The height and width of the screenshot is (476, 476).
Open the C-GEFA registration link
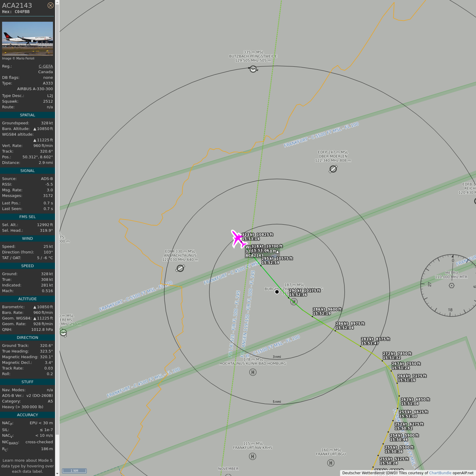click(x=46, y=66)
